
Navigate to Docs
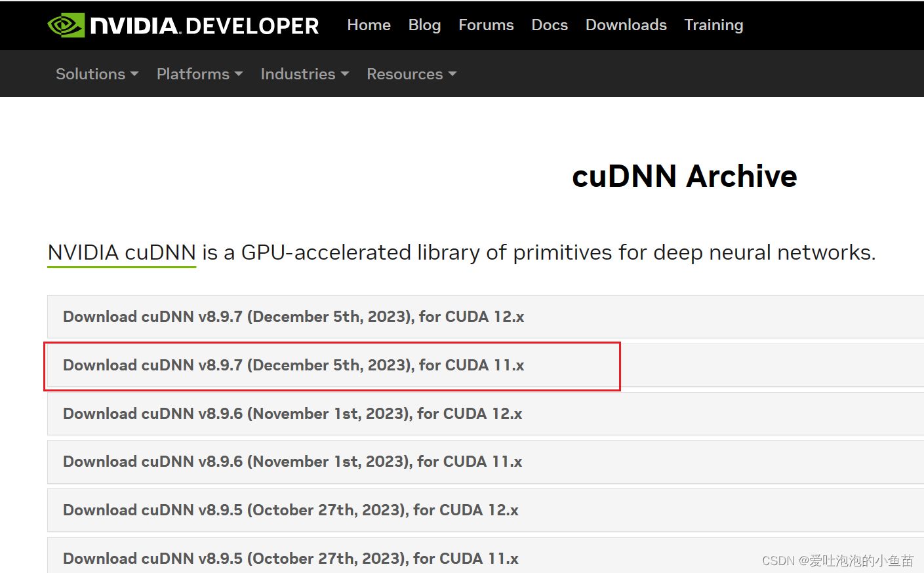pos(550,25)
